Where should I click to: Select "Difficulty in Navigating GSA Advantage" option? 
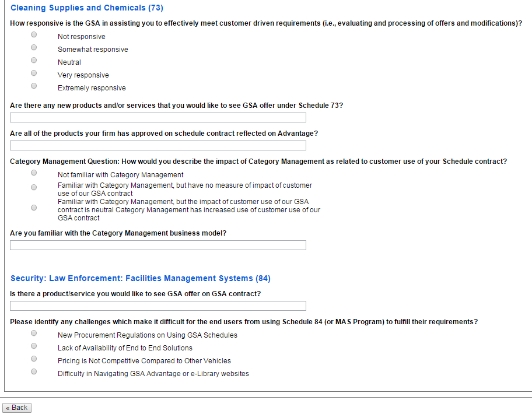[x=34, y=372]
